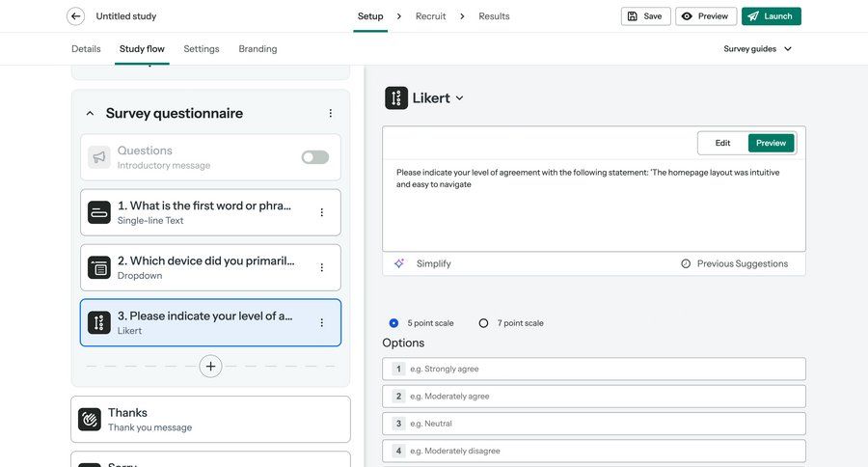Click the plus icon to add question
Viewport: 868px width, 467px height.
point(211,367)
